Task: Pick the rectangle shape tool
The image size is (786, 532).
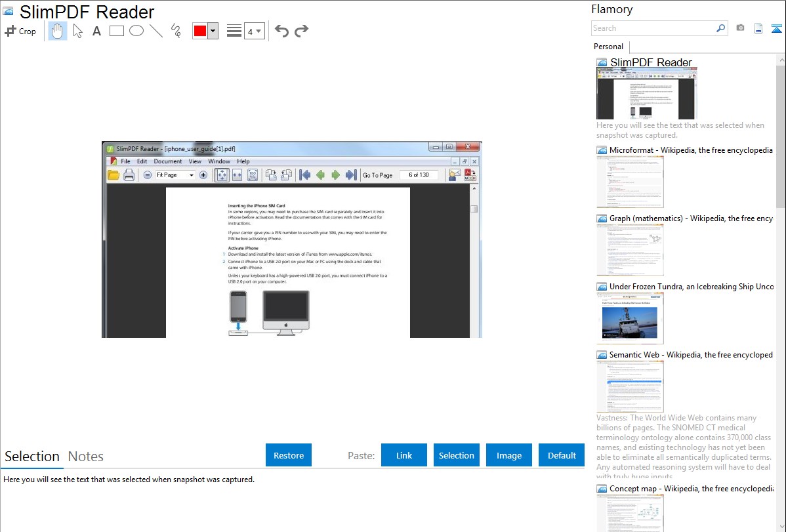Action: point(117,31)
